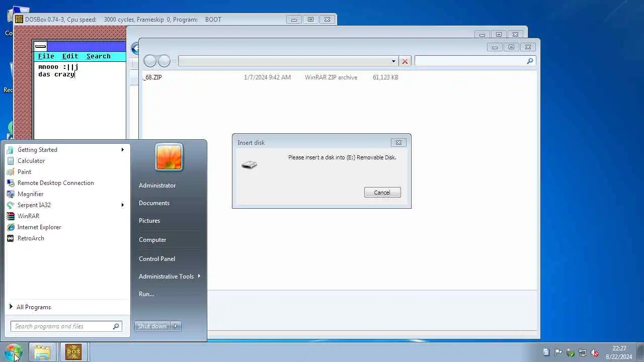
Task: Open the Search menu in the DOS editor
Action: pos(98,56)
